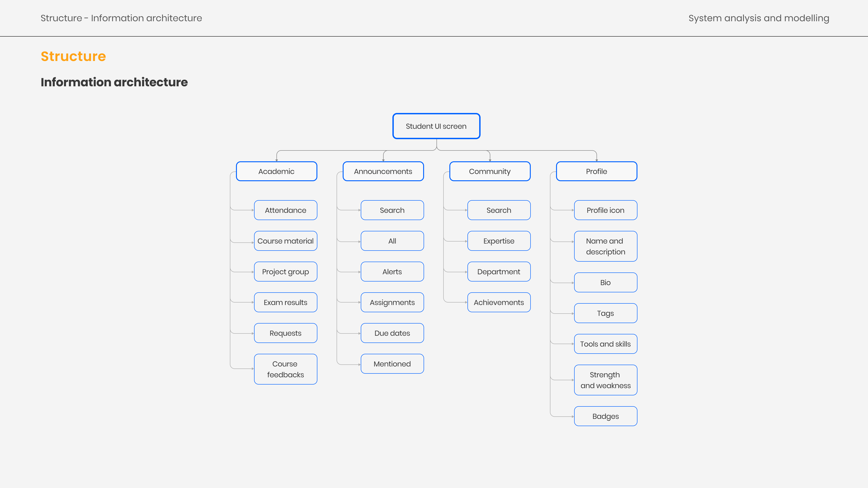Select the Announcements category box
This screenshot has height=488, width=868.
click(x=383, y=171)
